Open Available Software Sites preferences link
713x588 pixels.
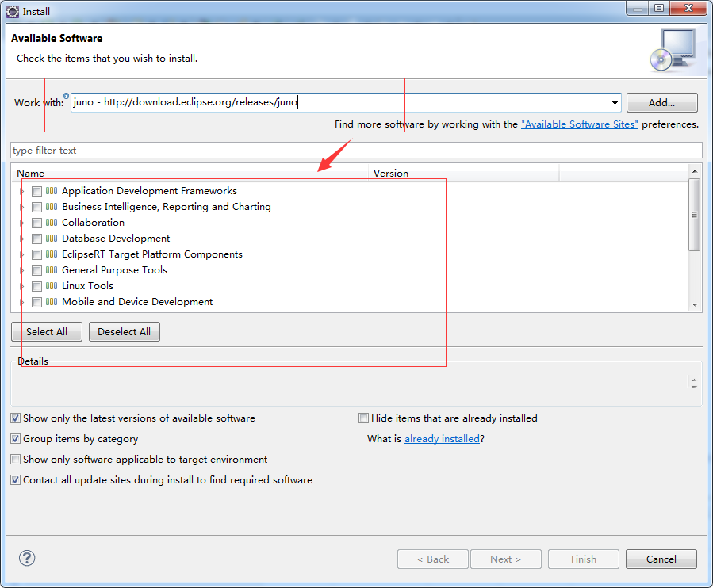coord(579,124)
